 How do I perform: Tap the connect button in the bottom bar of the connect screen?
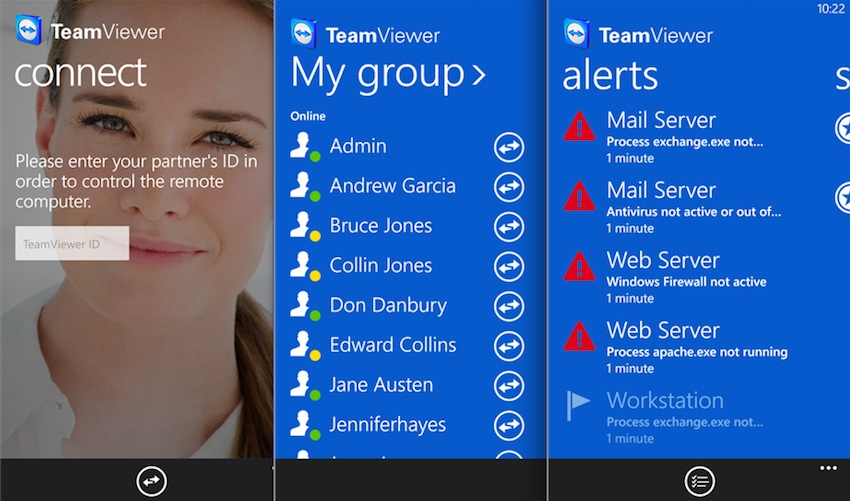pyautogui.click(x=151, y=481)
